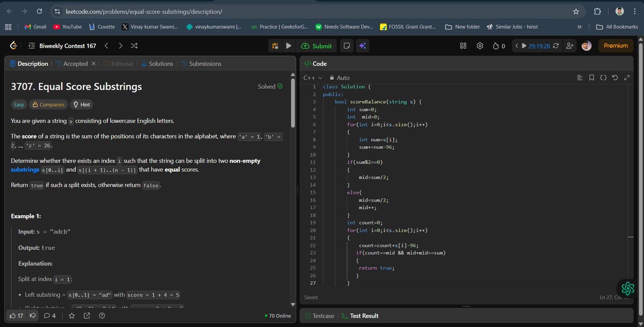Open the ChatGPT floating icon
This screenshot has height=327, width=644.
[627, 288]
